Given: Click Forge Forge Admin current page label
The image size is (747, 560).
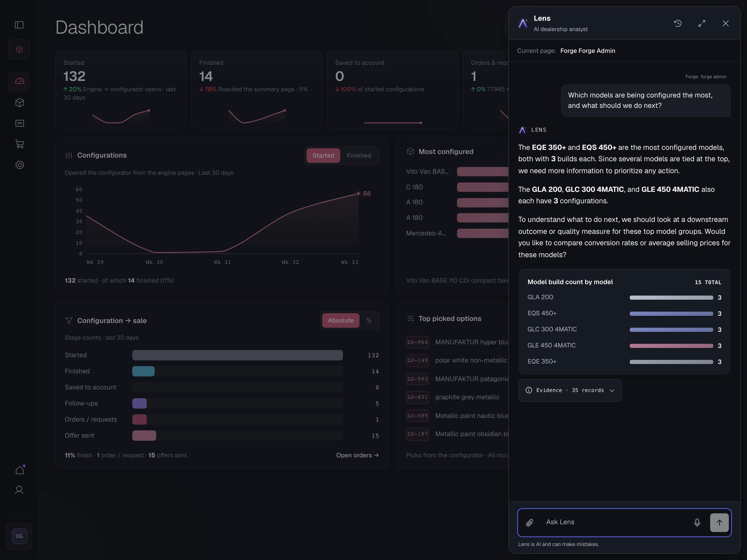Looking at the screenshot, I should (587, 51).
